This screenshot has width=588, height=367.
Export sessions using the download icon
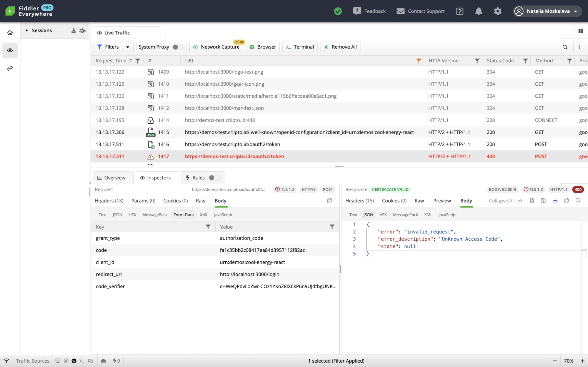pyautogui.click(x=74, y=30)
